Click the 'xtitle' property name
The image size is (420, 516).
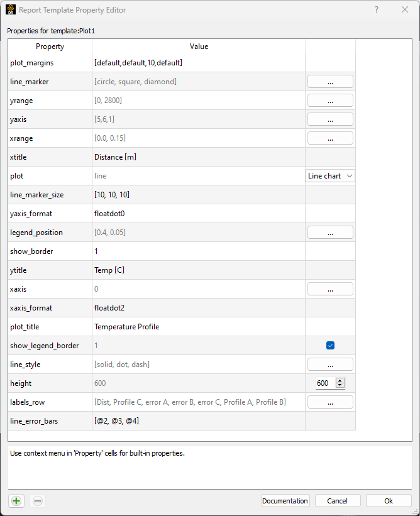[18, 157]
